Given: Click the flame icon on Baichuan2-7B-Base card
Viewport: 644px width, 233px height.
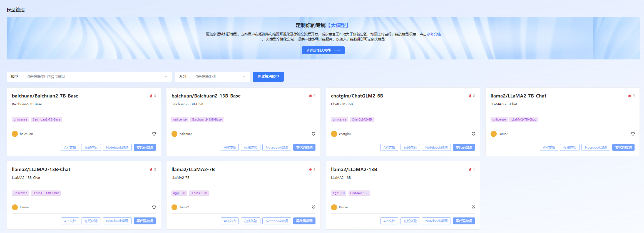Looking at the screenshot, I should [151, 96].
